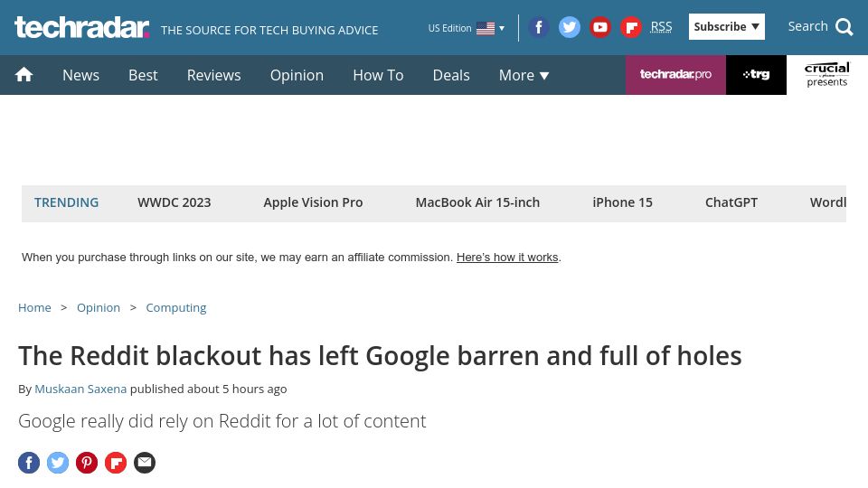Go to Home in the breadcrumb
This screenshot has width=868, height=488.
click(34, 307)
